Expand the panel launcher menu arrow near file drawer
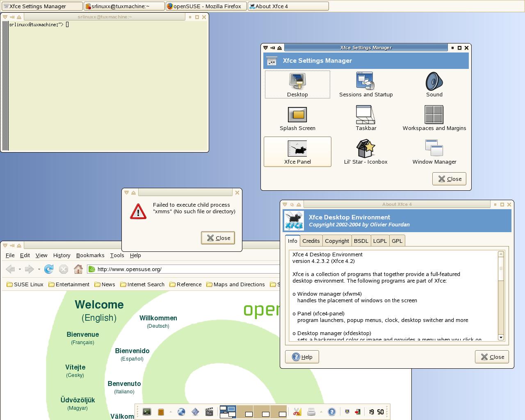This screenshot has height=420, width=525. pyautogui.click(x=171, y=412)
